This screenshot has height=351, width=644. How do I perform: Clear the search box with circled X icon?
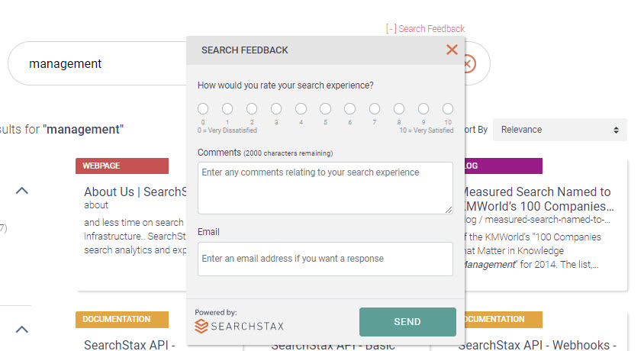470,64
